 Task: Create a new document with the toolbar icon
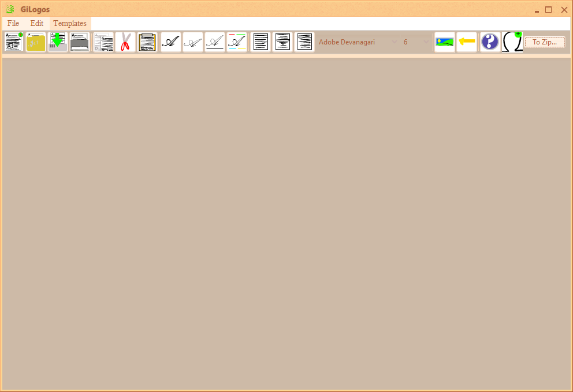[13, 42]
